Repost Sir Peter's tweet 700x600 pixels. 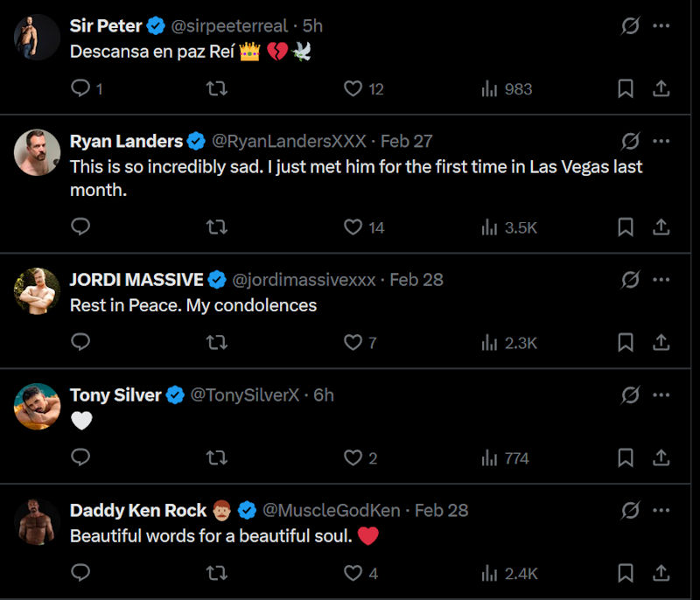point(216,88)
